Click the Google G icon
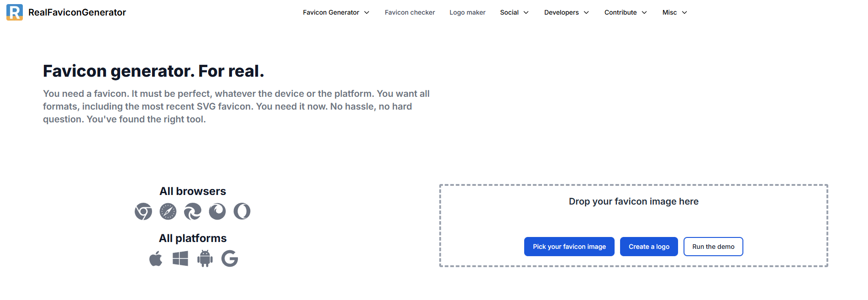The height and width of the screenshot is (300, 868). click(230, 258)
